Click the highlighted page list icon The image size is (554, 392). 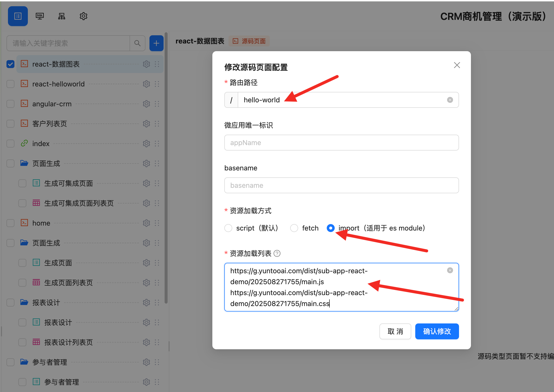tap(18, 16)
